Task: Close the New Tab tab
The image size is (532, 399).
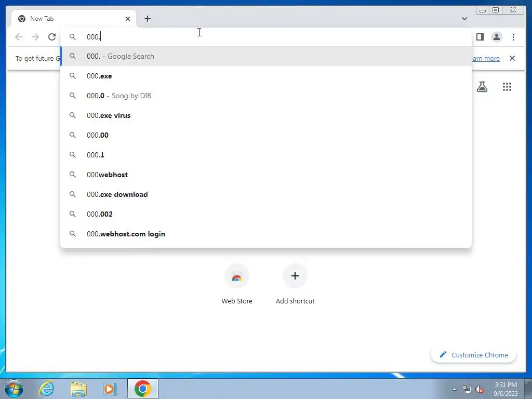Action: (x=128, y=19)
